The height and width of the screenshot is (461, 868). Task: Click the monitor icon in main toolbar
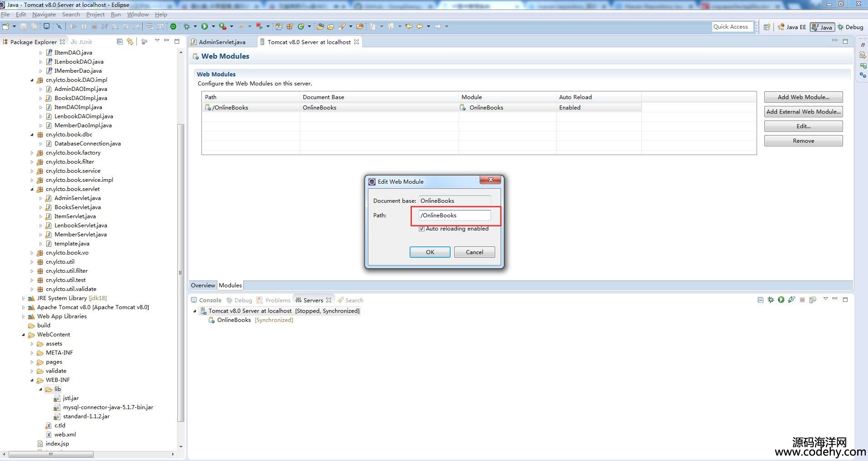coord(46,26)
